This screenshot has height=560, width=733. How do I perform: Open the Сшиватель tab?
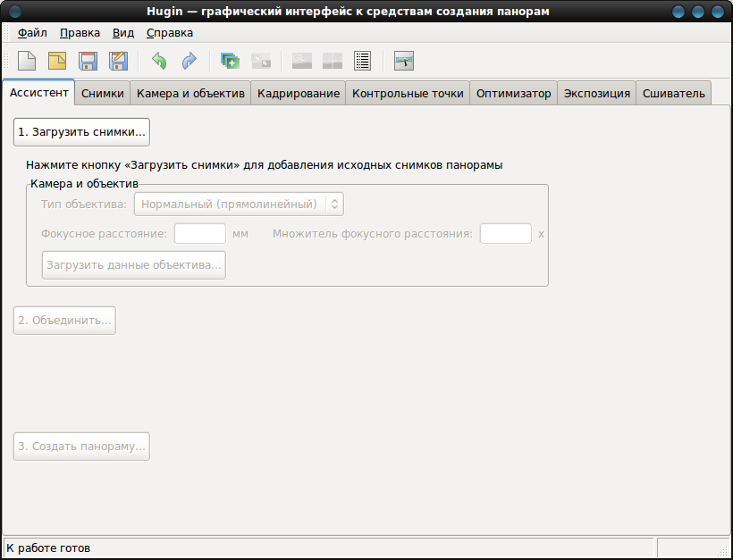[x=674, y=94]
